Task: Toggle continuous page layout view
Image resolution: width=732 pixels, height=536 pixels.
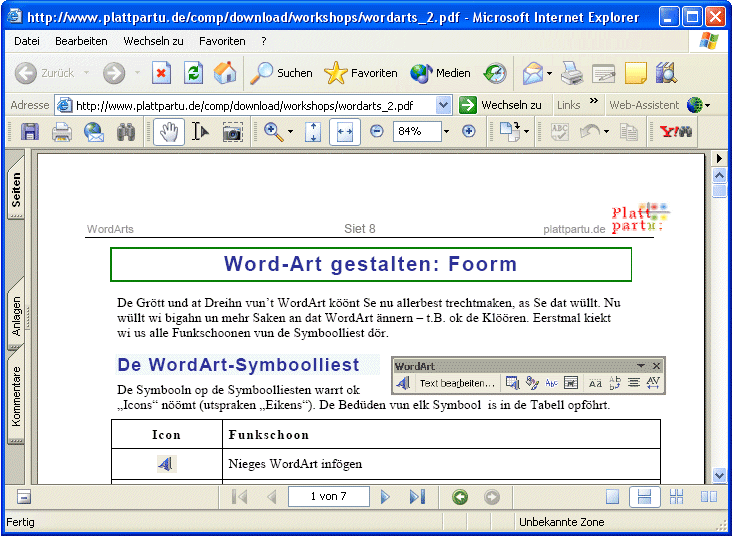Action: pos(645,497)
